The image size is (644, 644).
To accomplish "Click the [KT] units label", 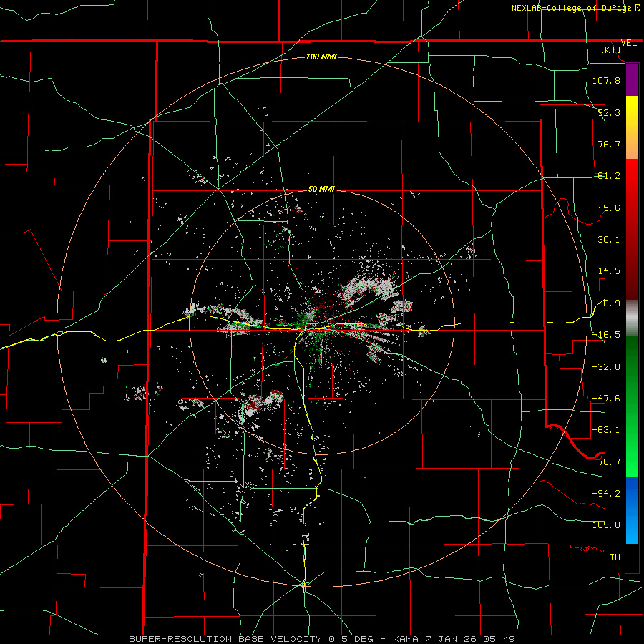I will (611, 49).
